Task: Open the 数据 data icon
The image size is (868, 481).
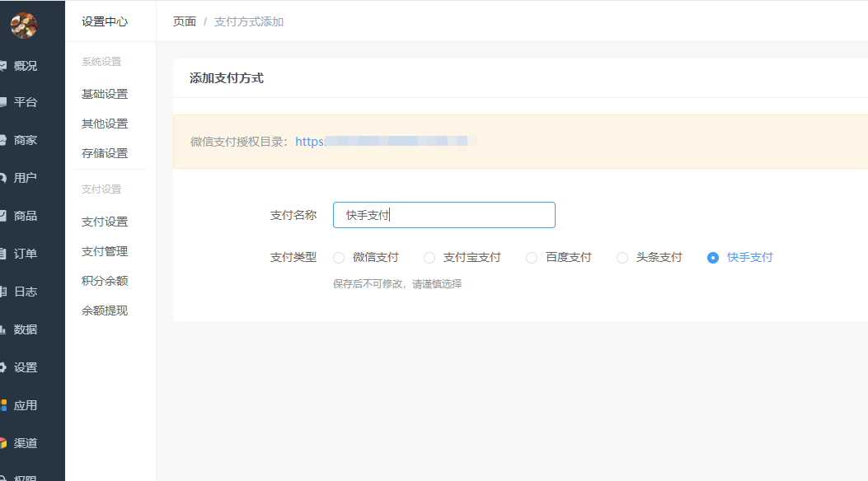Action: [3, 329]
